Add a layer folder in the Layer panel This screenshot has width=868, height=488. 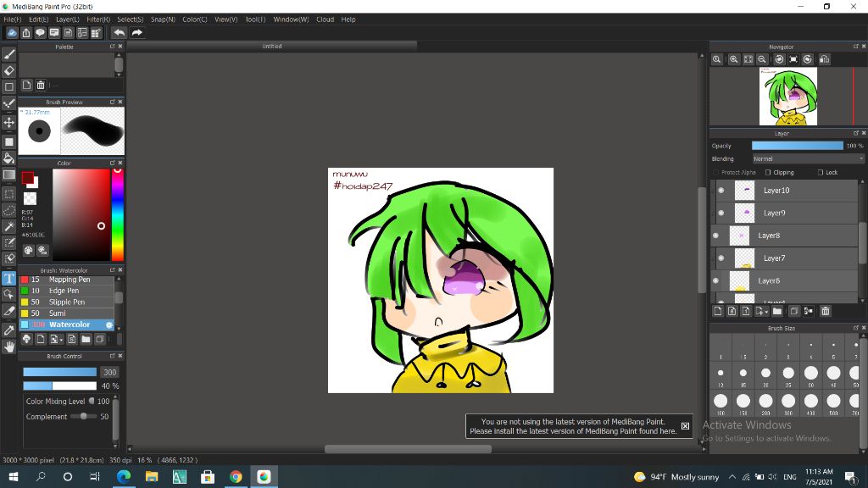click(777, 311)
